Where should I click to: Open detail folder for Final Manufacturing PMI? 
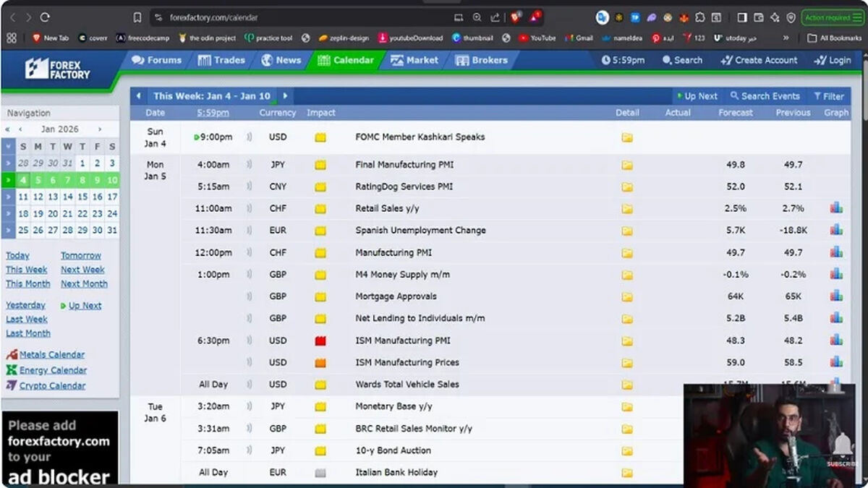click(627, 165)
